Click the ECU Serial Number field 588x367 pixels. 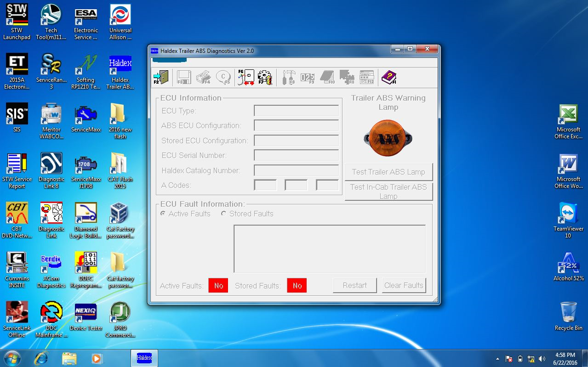(297, 155)
